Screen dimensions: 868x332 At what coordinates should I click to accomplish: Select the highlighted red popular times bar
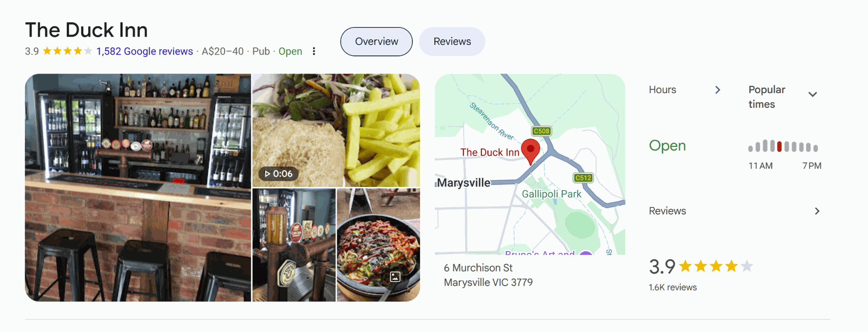(x=779, y=146)
